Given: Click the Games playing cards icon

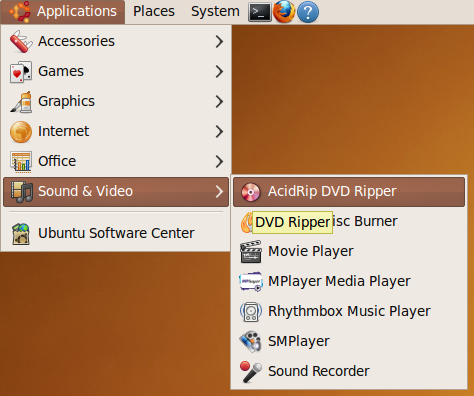Looking at the screenshot, I should click(x=21, y=71).
